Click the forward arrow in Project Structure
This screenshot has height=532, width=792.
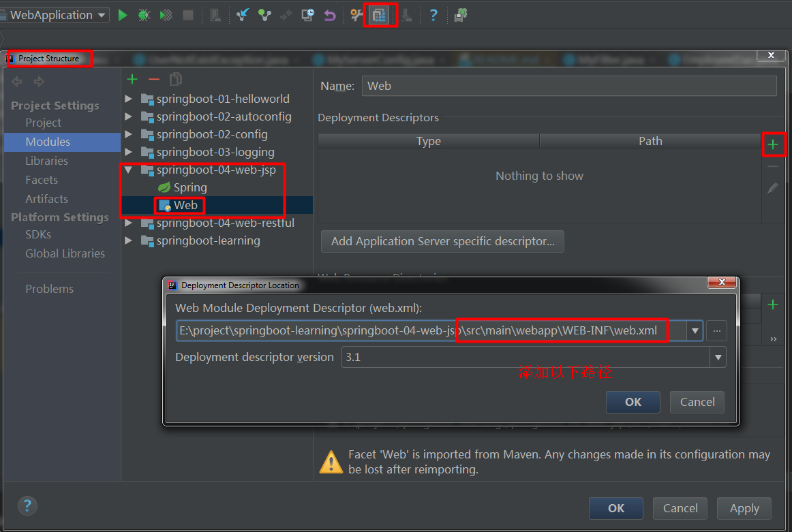coord(39,81)
